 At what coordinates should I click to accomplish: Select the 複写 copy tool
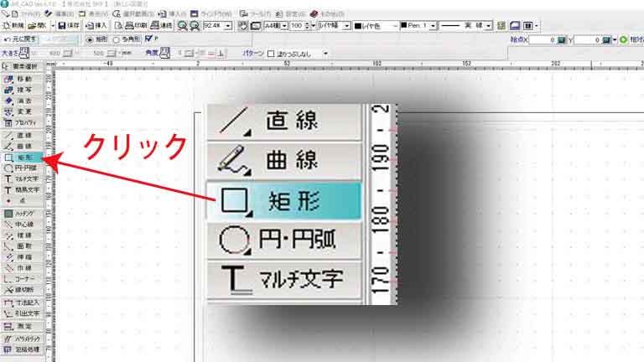[22, 90]
